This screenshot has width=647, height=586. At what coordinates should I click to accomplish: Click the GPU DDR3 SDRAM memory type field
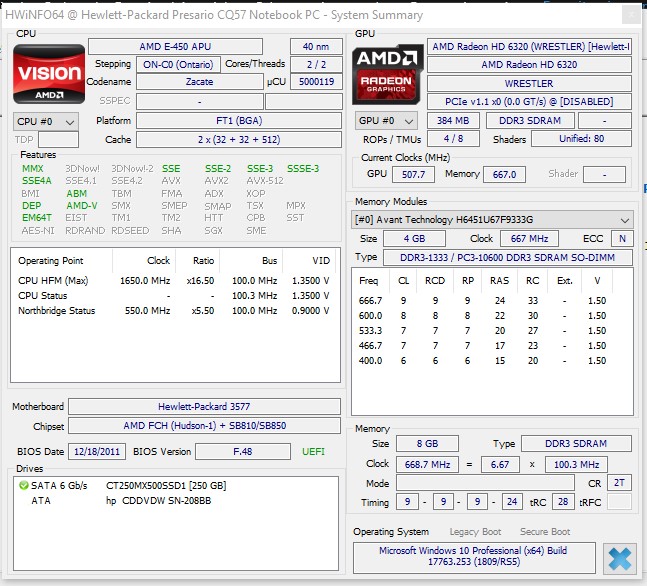(x=530, y=121)
